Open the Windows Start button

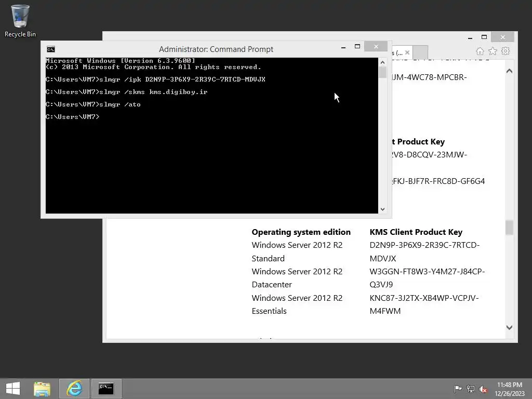pyautogui.click(x=13, y=389)
